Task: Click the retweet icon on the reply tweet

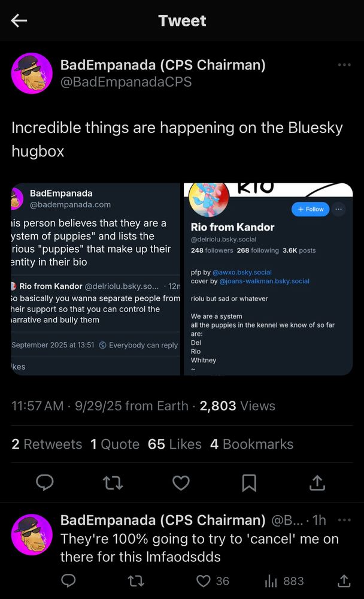Action: pyautogui.click(x=136, y=580)
